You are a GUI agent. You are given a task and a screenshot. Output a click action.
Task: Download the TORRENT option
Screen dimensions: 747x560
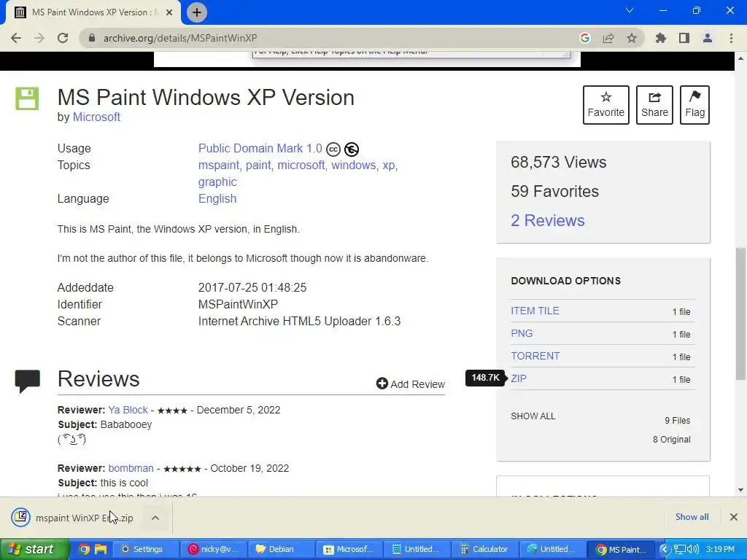[x=535, y=356]
